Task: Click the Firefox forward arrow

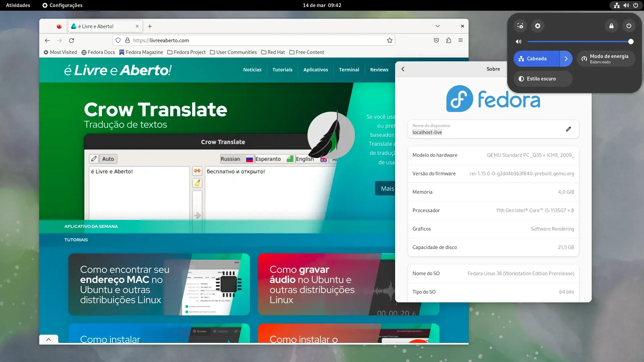Action: coord(59,40)
